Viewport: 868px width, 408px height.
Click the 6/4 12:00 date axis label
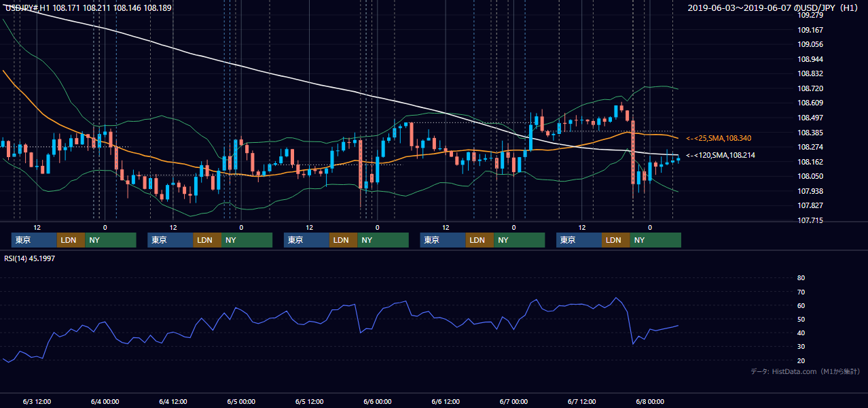173,401
